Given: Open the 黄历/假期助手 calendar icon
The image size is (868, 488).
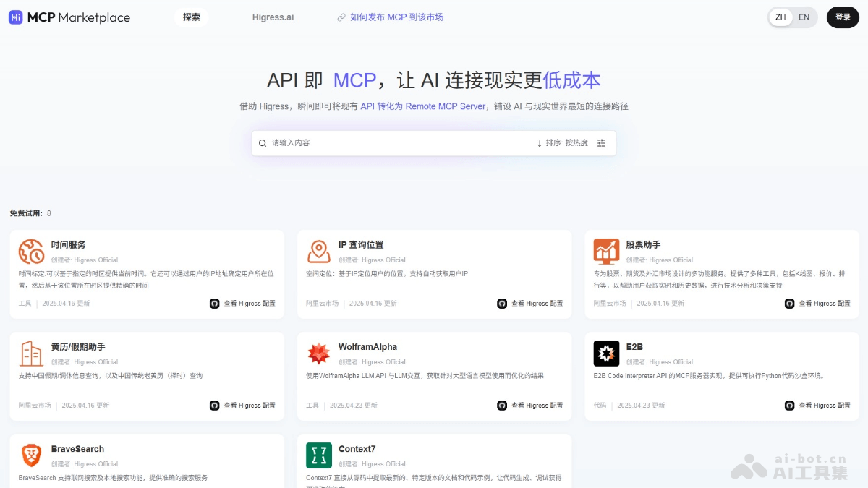Looking at the screenshot, I should click(x=30, y=354).
